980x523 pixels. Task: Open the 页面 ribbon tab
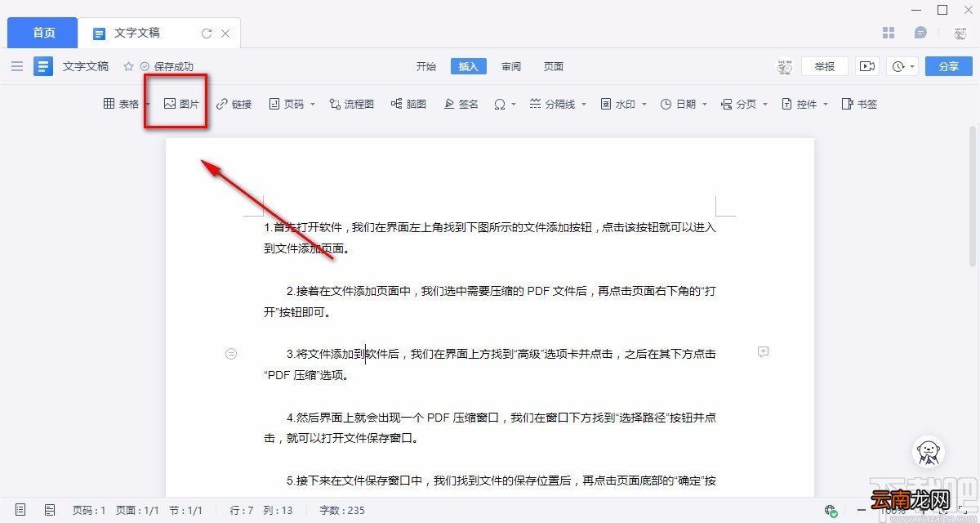pyautogui.click(x=554, y=67)
